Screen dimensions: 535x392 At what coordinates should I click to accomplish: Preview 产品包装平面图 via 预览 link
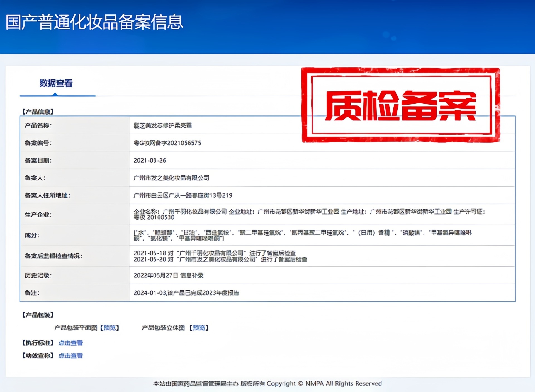110,328
